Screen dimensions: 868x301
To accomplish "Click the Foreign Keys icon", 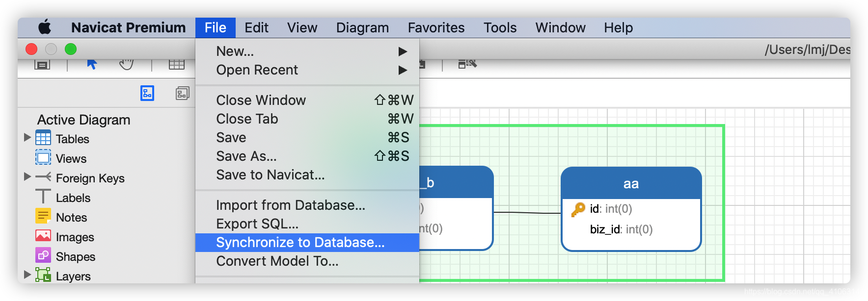I will tap(43, 177).
